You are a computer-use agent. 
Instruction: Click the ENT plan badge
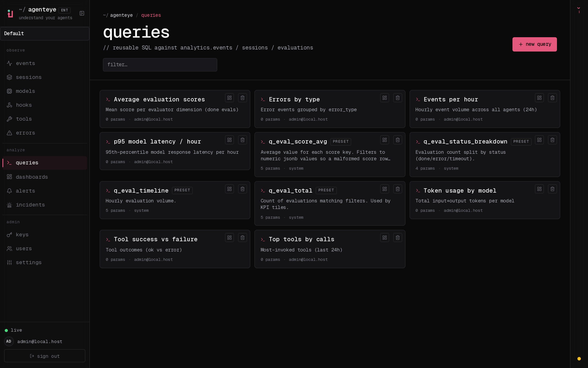pos(64,10)
